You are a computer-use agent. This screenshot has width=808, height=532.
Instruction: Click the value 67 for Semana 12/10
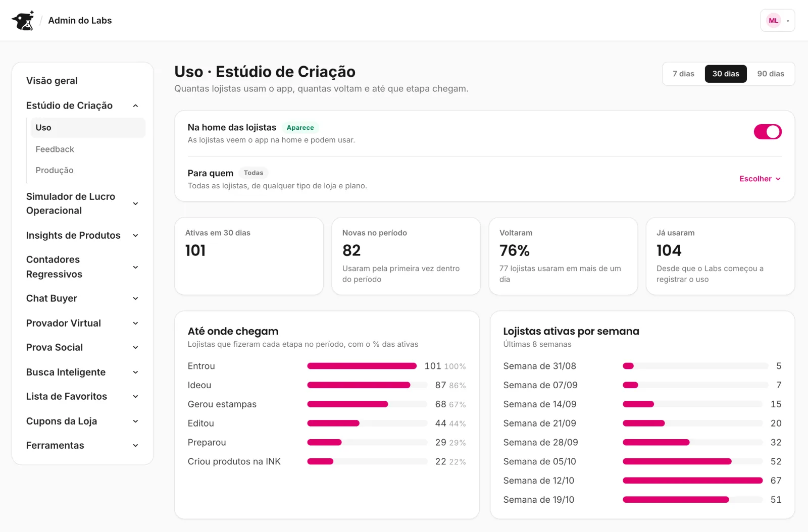point(776,481)
